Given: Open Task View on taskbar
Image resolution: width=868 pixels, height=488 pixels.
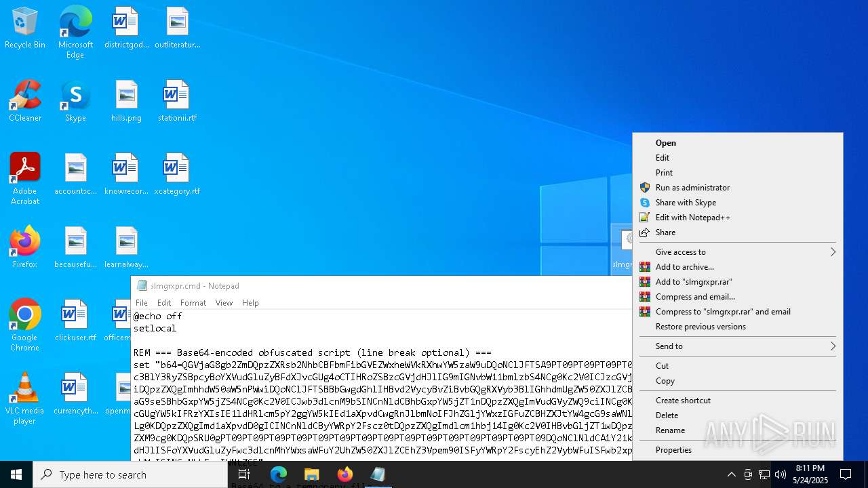Looking at the screenshot, I should (244, 474).
